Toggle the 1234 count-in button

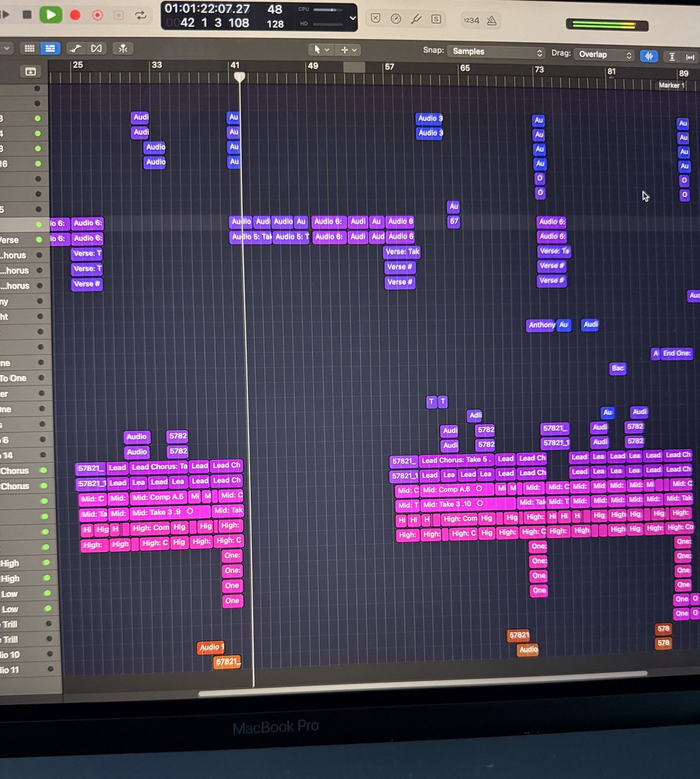[x=471, y=20]
